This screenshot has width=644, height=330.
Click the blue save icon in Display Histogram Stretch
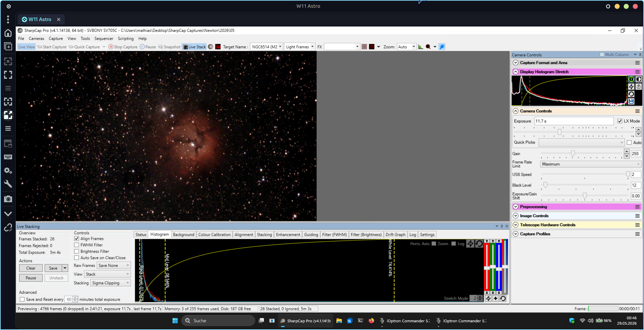631,101
